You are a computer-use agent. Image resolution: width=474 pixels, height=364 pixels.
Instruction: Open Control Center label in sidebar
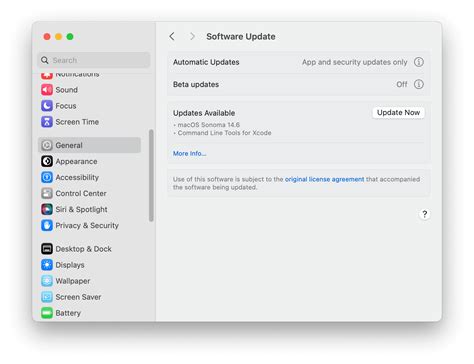[81, 193]
